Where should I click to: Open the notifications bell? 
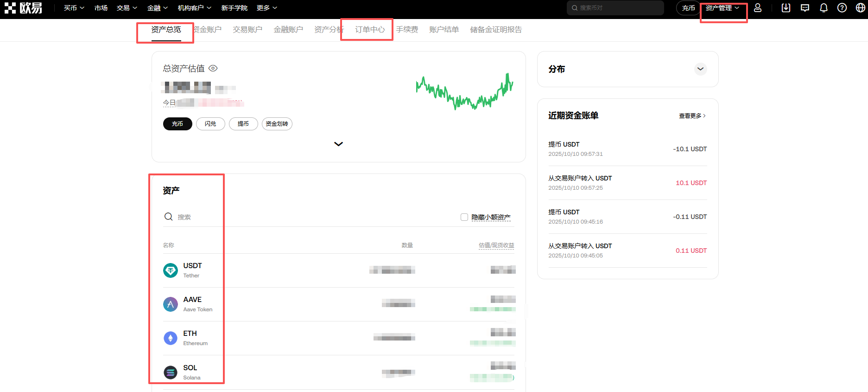click(824, 8)
